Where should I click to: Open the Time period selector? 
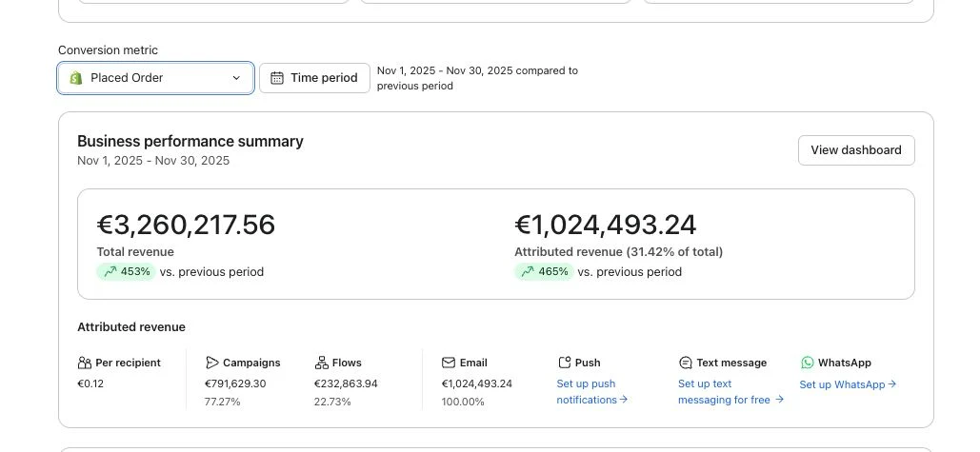tap(314, 78)
